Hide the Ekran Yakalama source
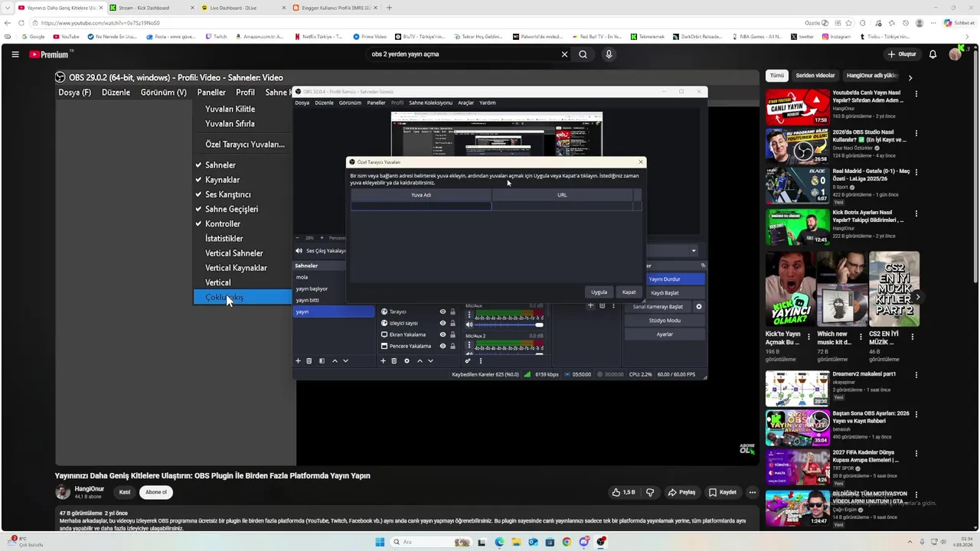Screen dimensions: 980x551 click(443, 334)
